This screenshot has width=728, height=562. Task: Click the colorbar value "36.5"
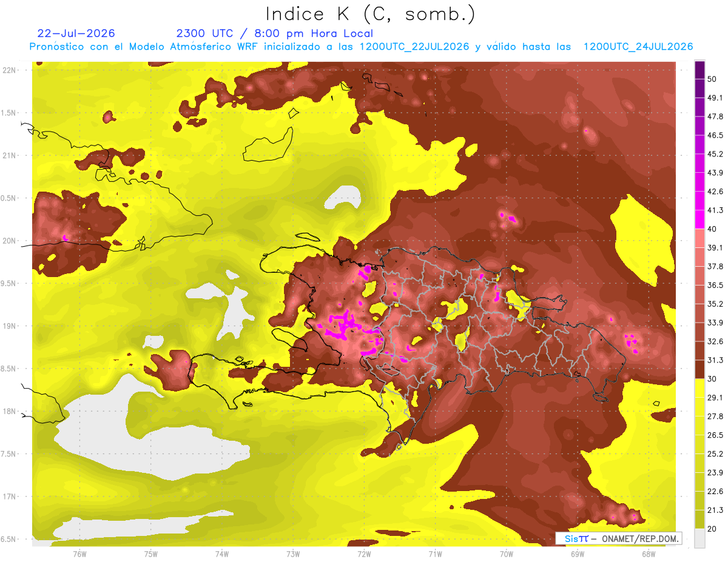click(715, 285)
